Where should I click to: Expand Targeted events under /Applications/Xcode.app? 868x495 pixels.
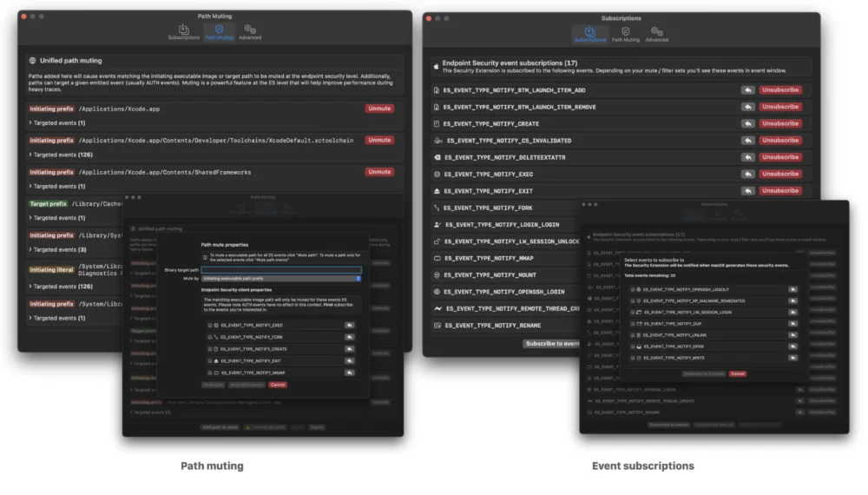click(57, 123)
